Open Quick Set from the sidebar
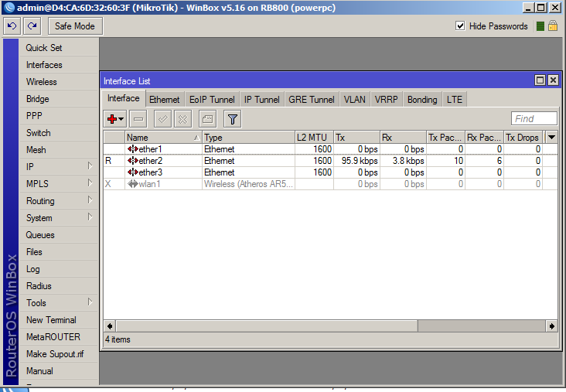This screenshot has height=392, width=566. pos(59,48)
